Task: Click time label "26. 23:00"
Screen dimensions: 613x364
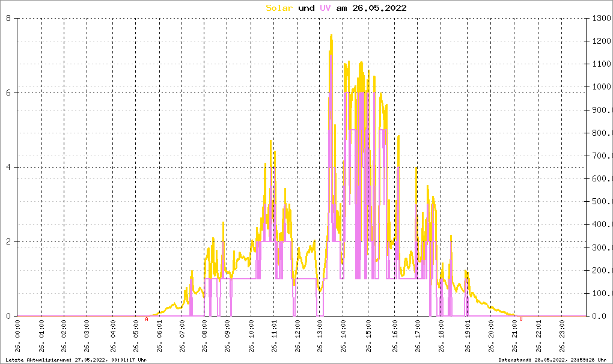Action: click(562, 336)
